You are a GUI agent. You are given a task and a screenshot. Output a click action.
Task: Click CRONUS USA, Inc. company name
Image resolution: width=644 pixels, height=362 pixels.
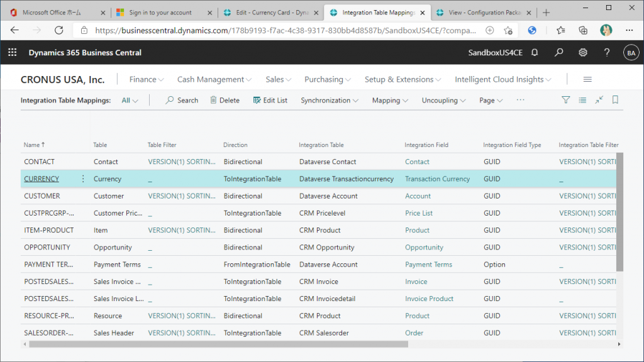click(x=62, y=79)
